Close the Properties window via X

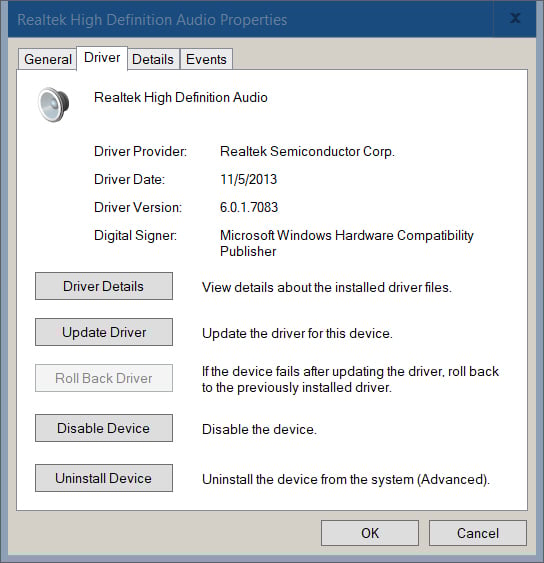tap(515, 18)
